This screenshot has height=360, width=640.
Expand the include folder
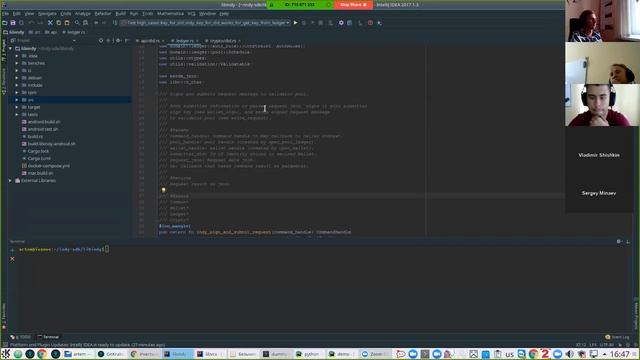pos(17,85)
